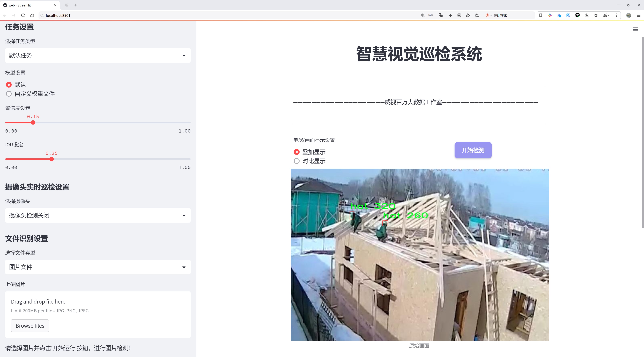
Task: Click the drag and drop upload area
Action: (98, 315)
